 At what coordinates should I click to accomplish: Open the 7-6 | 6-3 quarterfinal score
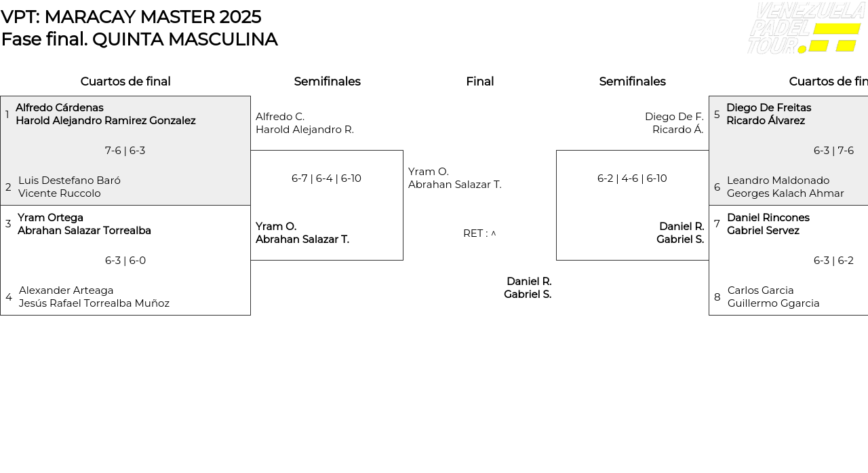pos(125,151)
